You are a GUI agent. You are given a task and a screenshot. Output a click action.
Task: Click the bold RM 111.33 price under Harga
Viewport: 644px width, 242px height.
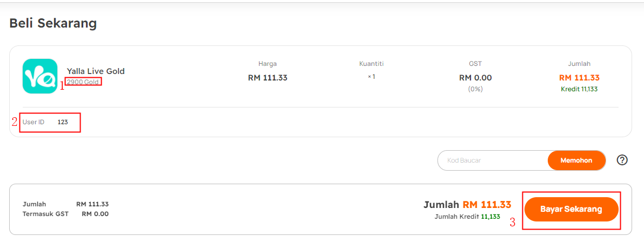tap(267, 78)
